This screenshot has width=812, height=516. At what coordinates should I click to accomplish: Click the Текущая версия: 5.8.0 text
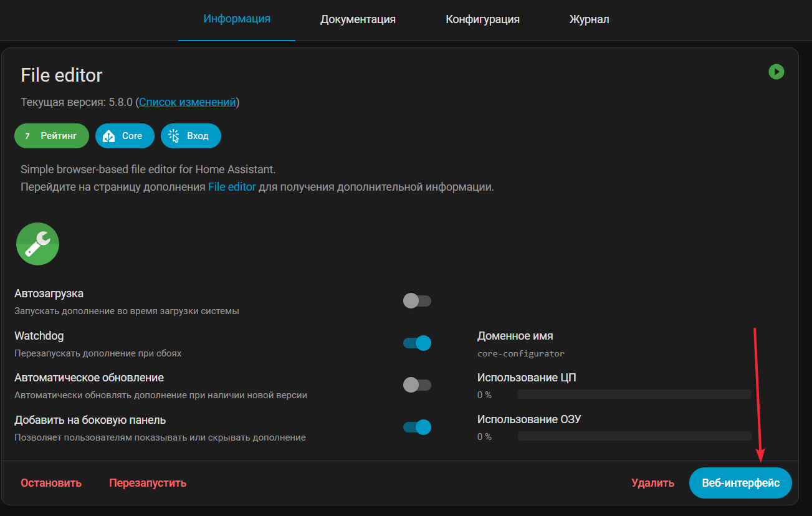[x=78, y=102]
